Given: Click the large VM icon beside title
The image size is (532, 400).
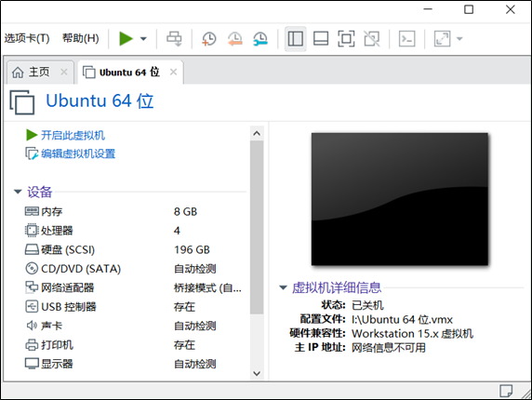Looking at the screenshot, I should click(22, 101).
